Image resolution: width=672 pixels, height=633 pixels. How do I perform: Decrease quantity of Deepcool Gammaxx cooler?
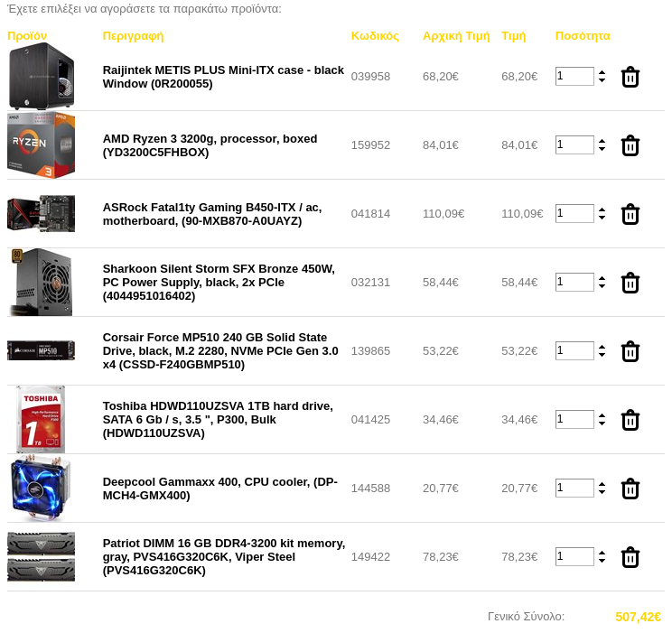pos(602,491)
